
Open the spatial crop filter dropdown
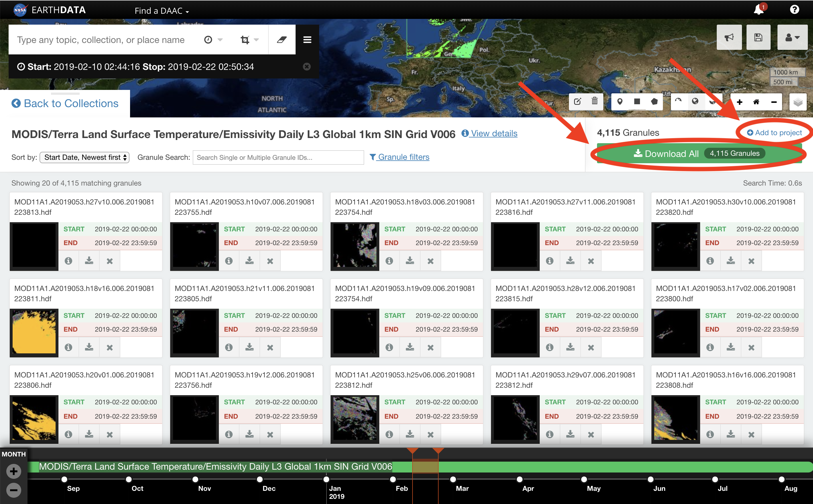point(250,40)
